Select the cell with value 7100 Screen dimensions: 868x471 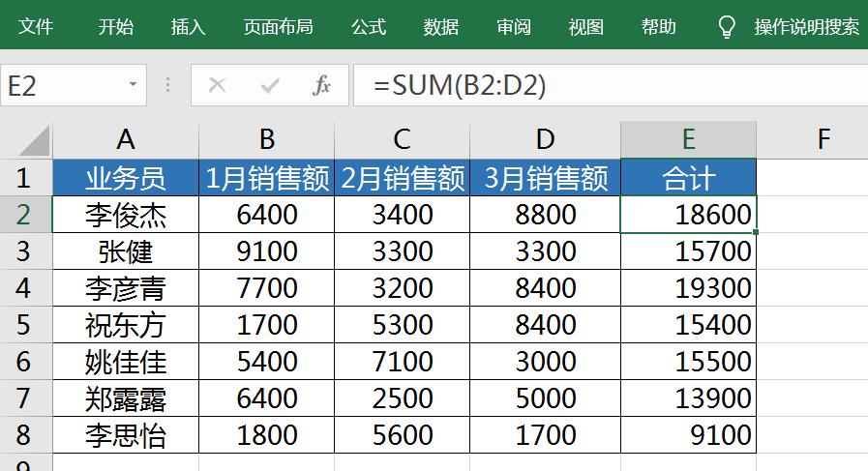[x=403, y=362]
